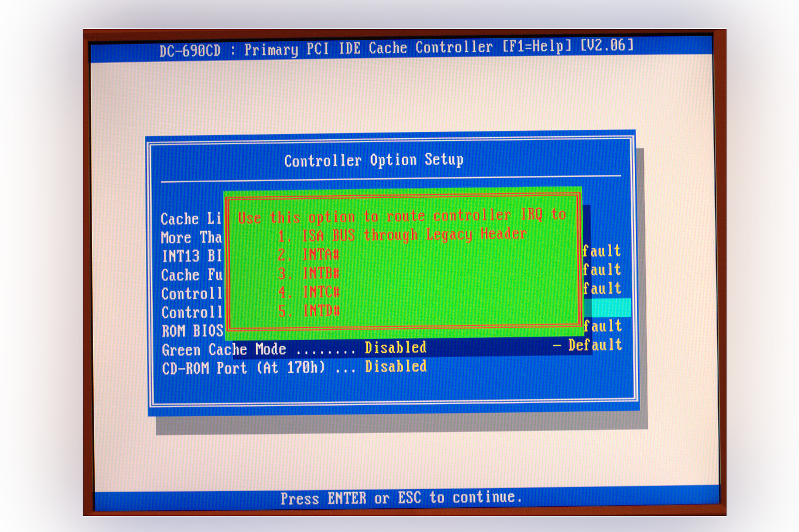Screen dimensions: 799x532
Task: Select the Green Cache Mode setting
Action: (224, 350)
